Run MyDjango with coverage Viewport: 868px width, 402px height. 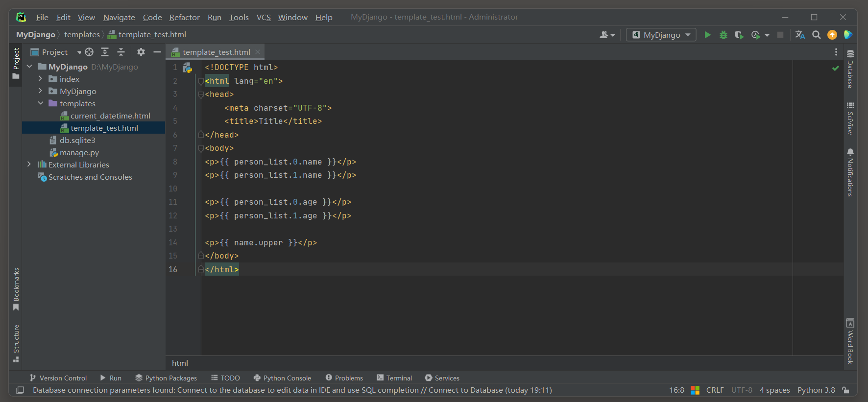(739, 35)
